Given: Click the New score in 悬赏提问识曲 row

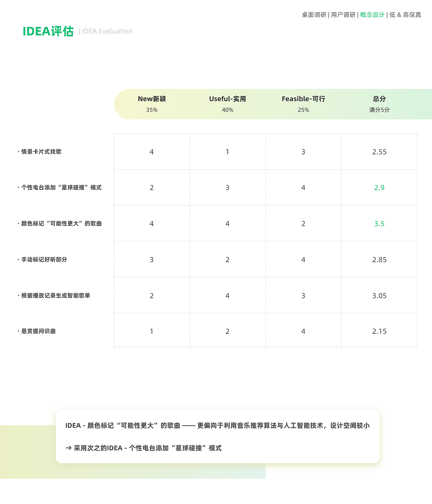Looking at the screenshot, I should point(152,331).
